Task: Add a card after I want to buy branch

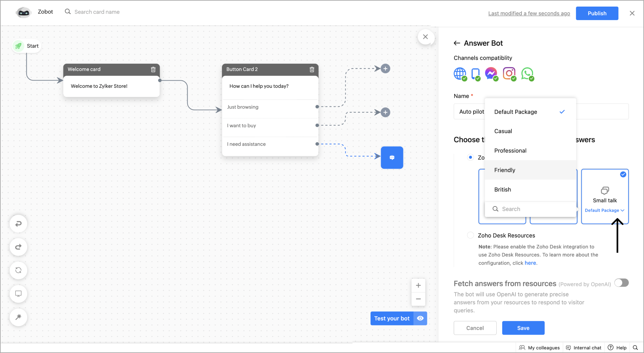Action: (x=385, y=112)
